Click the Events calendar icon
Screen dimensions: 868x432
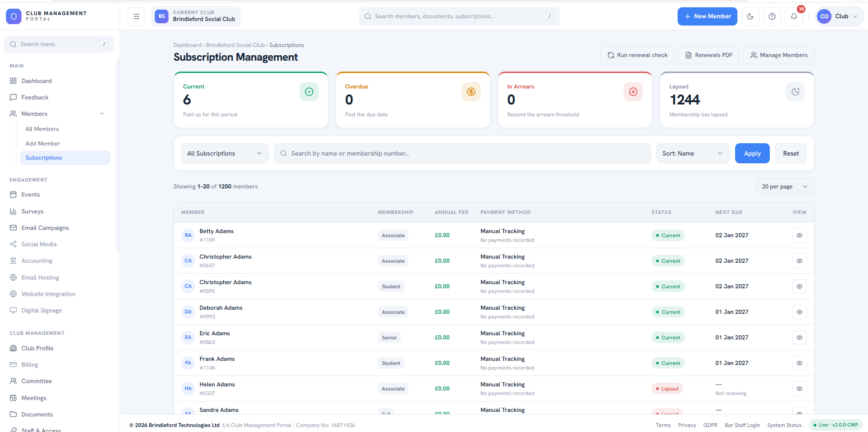point(13,194)
